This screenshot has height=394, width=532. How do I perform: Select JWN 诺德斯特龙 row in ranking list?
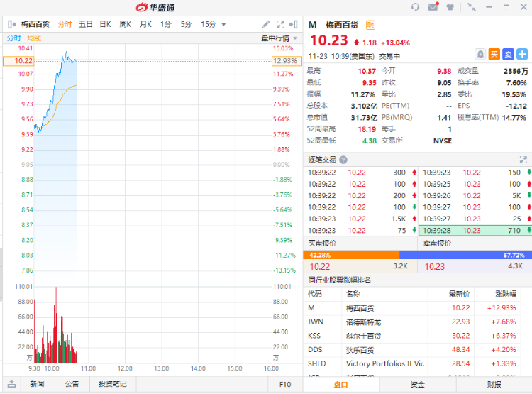(x=417, y=322)
